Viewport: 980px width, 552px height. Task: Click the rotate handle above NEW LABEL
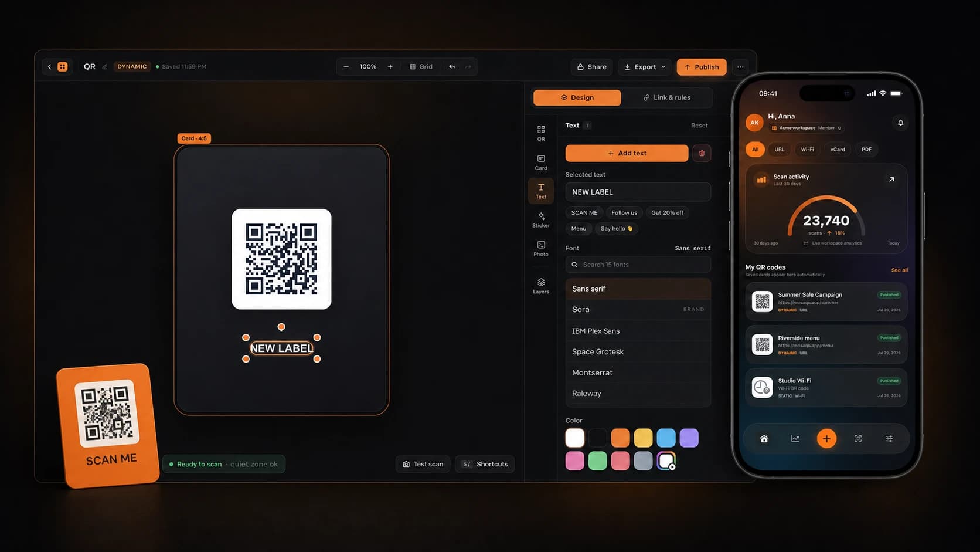click(281, 327)
